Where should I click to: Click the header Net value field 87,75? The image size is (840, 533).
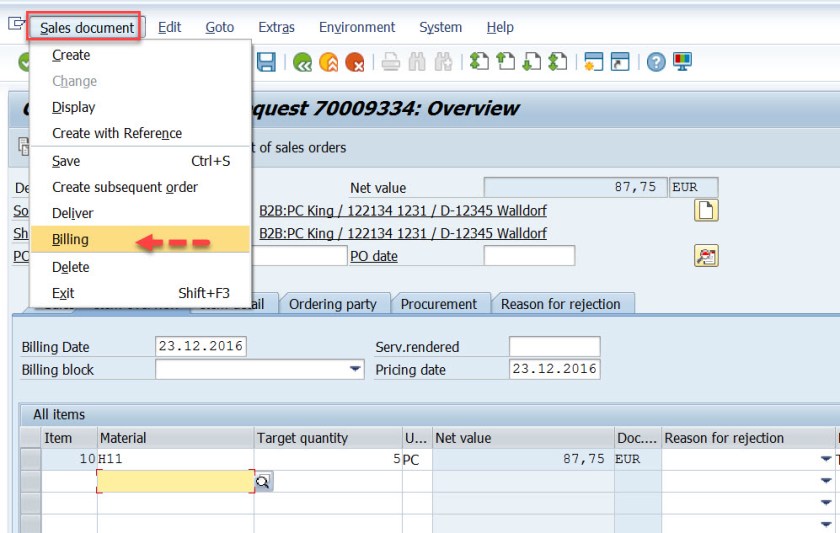click(575, 187)
